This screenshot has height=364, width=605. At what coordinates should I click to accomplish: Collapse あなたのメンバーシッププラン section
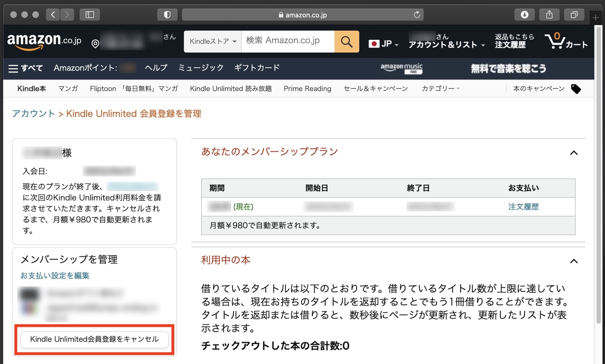[x=574, y=153]
